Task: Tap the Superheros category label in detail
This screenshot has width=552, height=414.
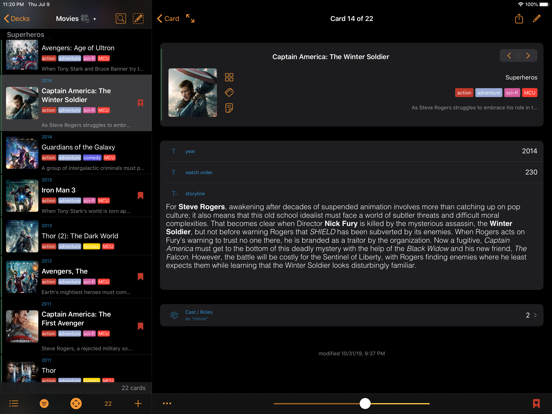Action: pos(521,77)
